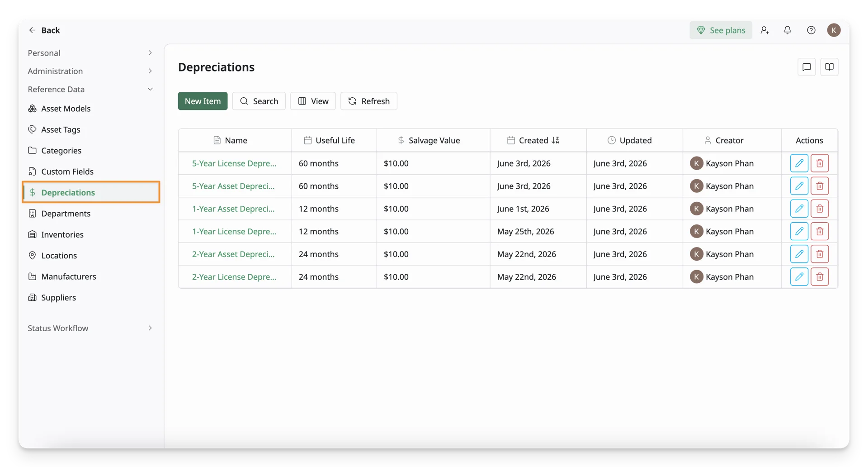The image size is (868, 467).
Task: Expand the Administration section
Action: pos(90,71)
